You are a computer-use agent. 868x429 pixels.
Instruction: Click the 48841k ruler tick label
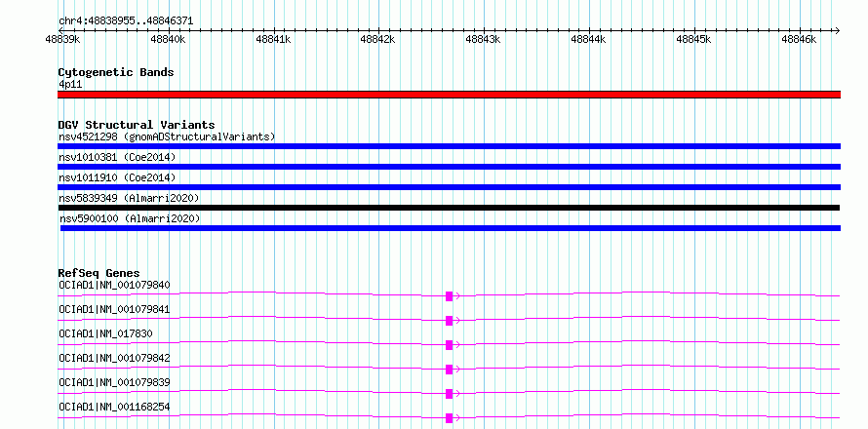pyautogui.click(x=273, y=39)
